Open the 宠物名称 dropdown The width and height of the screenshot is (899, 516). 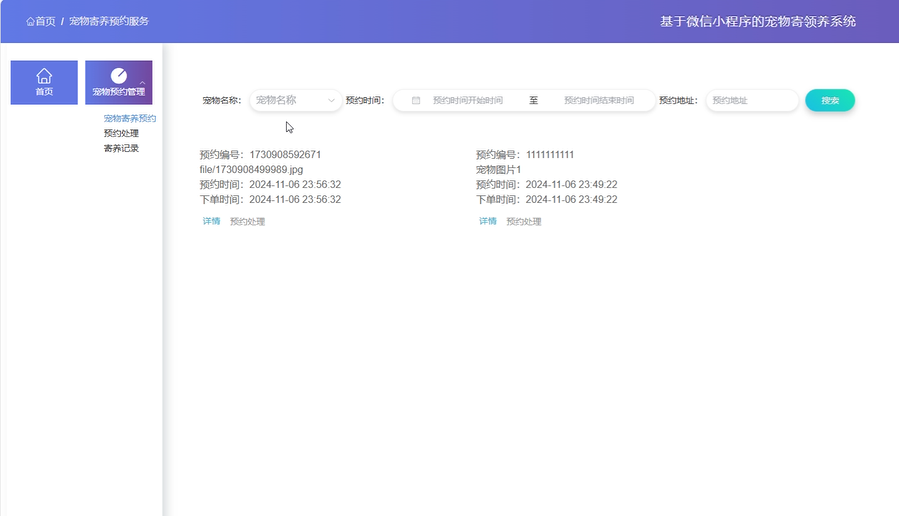295,100
